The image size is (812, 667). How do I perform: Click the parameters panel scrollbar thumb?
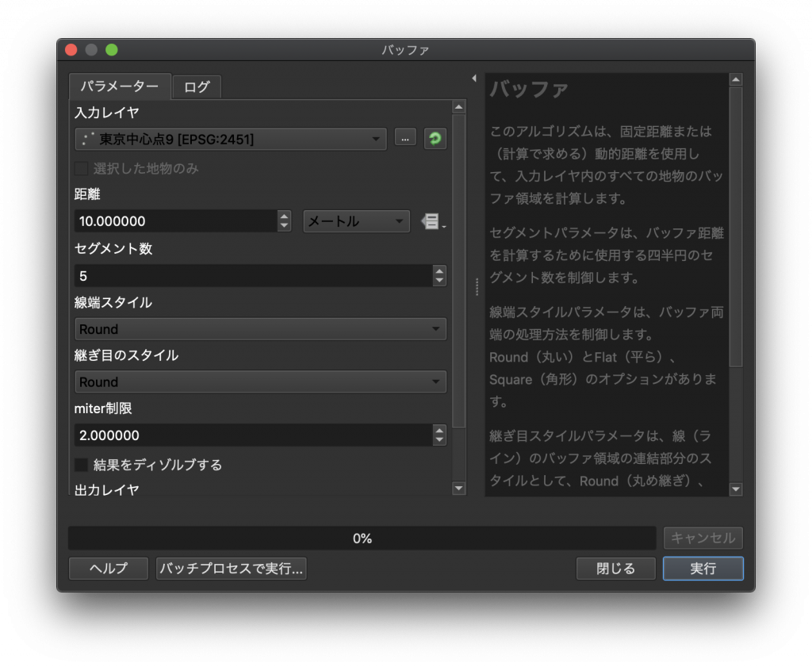(x=459, y=270)
